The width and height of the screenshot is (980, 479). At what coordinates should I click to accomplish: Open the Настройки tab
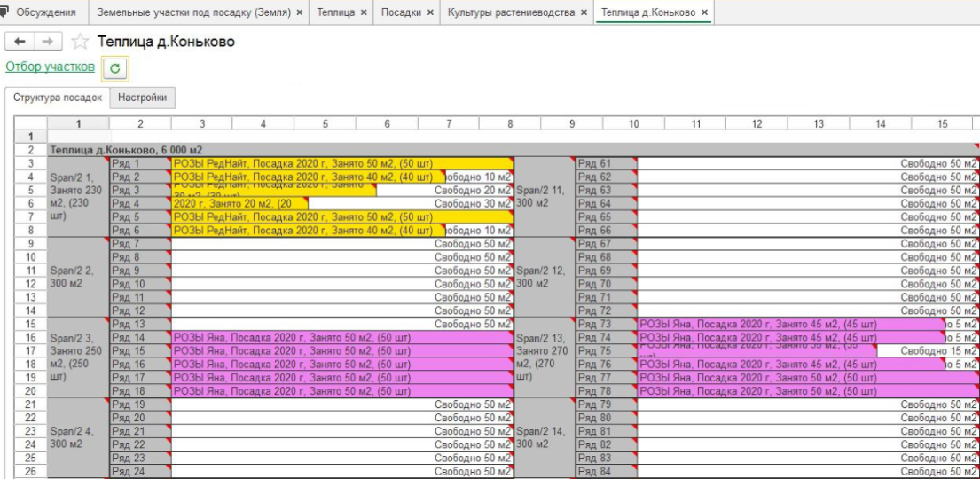[143, 98]
